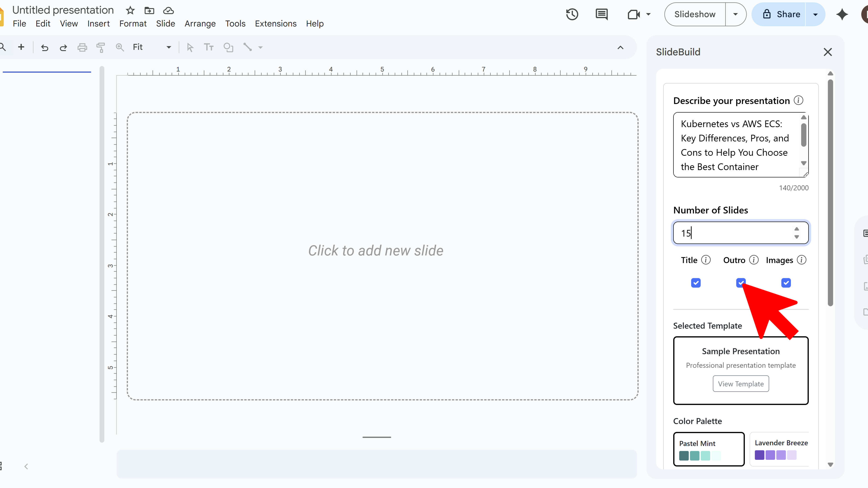
Task: Click the Number of Slides input field
Action: pos(741,233)
